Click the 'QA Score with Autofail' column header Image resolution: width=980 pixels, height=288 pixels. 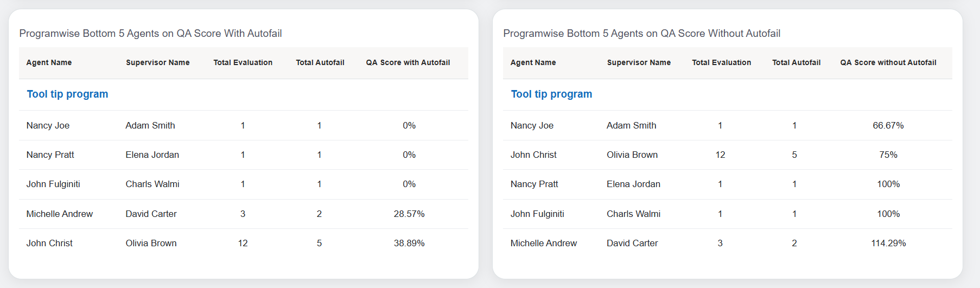tap(408, 63)
